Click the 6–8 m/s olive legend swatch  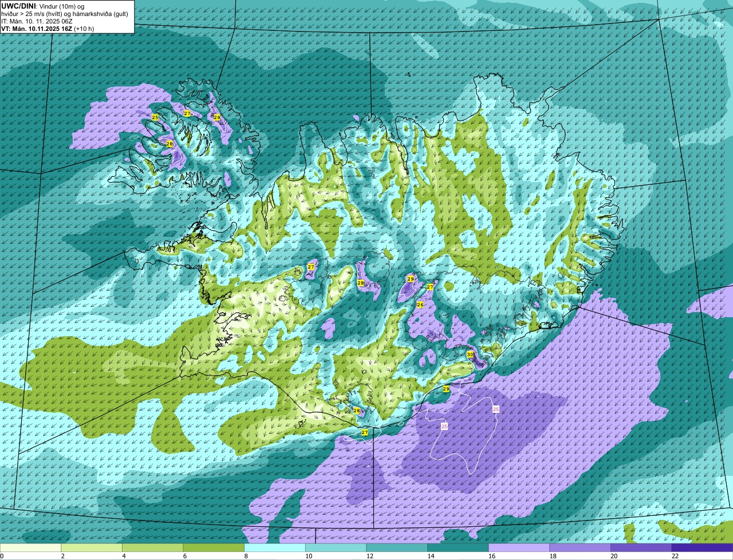tap(214, 547)
